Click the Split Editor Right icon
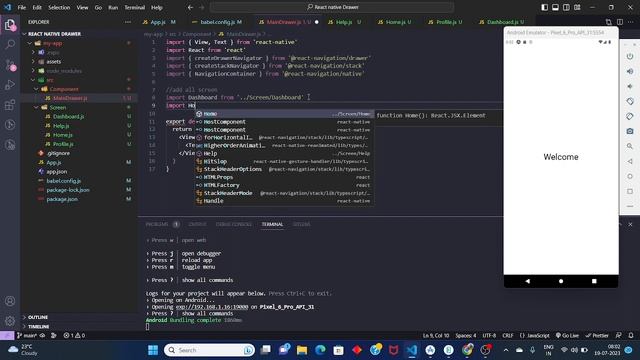This screenshot has height=360, width=640. 620,22
